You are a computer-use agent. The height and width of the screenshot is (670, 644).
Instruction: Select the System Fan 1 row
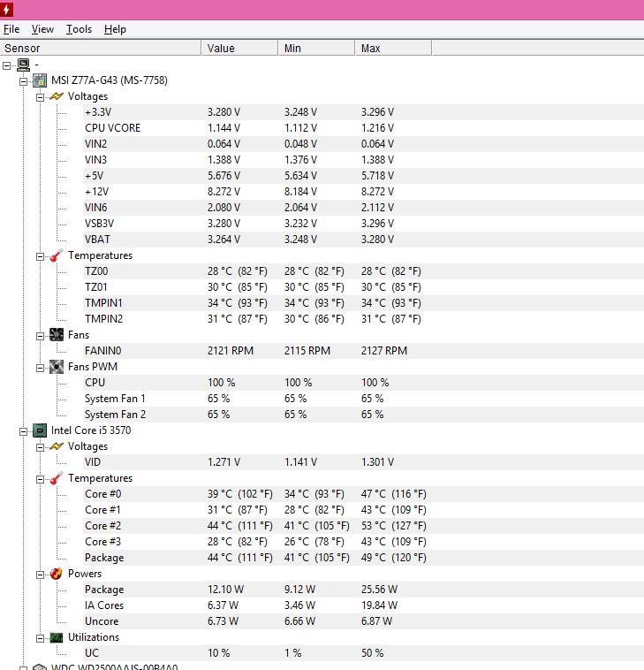click(x=363, y=399)
